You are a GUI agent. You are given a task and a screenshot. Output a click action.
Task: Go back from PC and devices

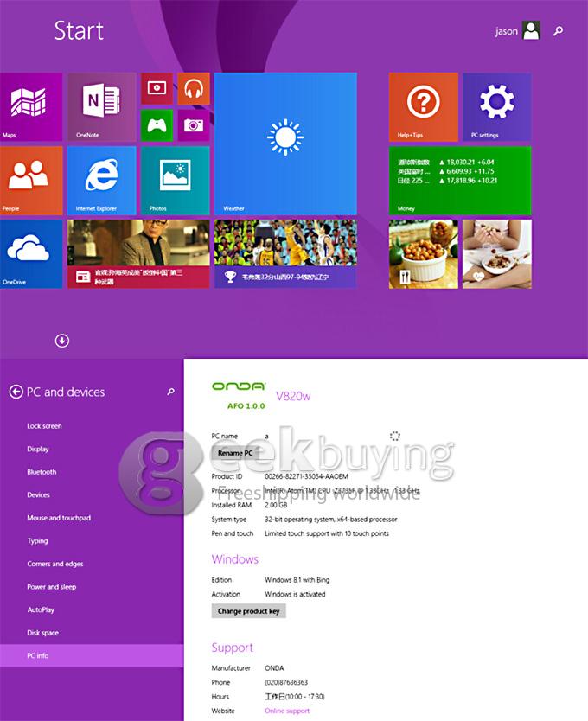tap(16, 392)
